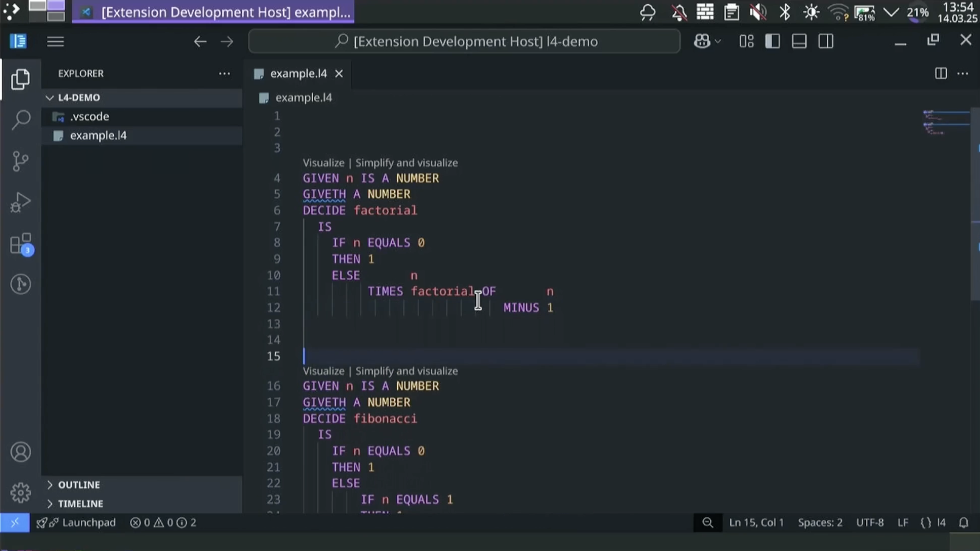980x551 pixels.
Task: Expand the Outline section
Action: click(79, 485)
